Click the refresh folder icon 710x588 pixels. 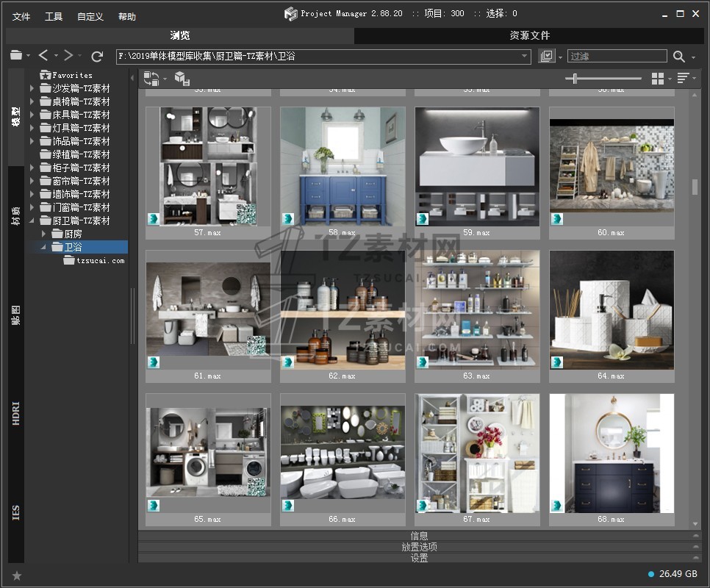pyautogui.click(x=97, y=56)
